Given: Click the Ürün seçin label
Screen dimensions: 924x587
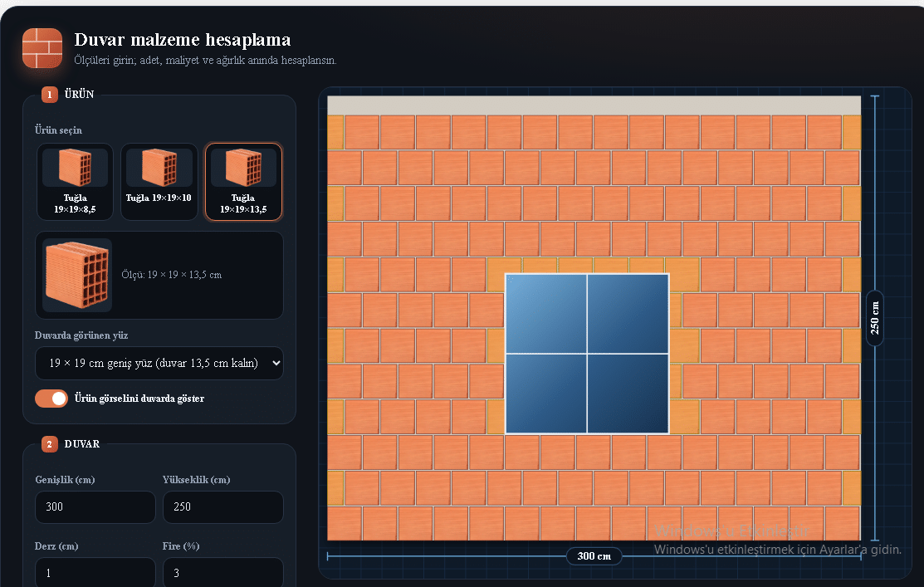Looking at the screenshot, I should coord(58,130).
